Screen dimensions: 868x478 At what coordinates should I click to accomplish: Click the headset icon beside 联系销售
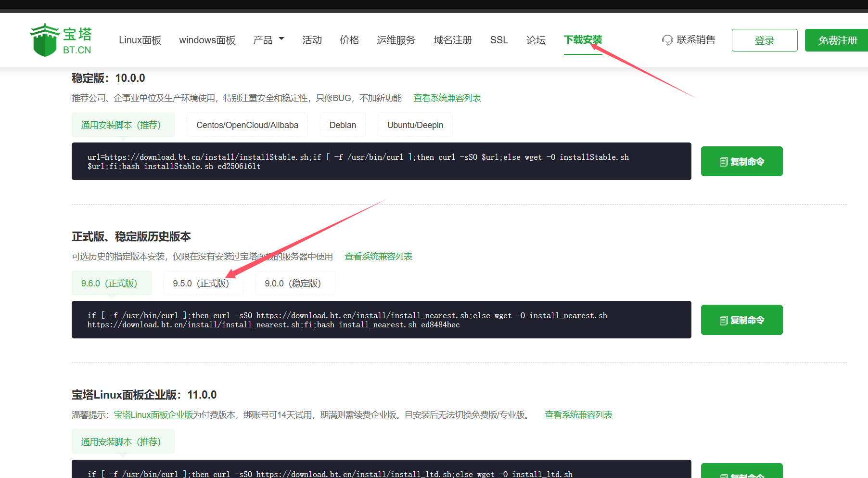click(x=667, y=40)
